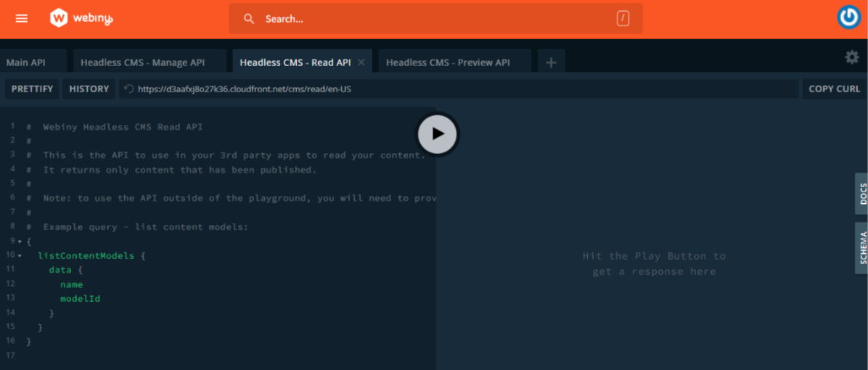
Task: Open the hamburger navigation menu
Action: [x=22, y=18]
